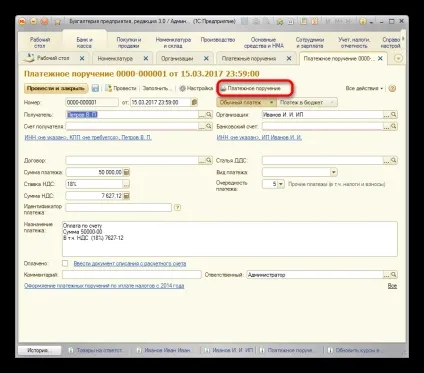This screenshot has width=424, height=373.
Task: Expand the Очередность платежа dropdown arrow
Action: pyautogui.click(x=281, y=184)
